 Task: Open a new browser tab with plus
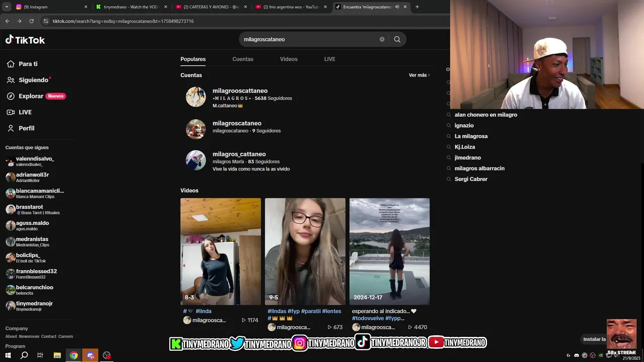click(417, 7)
